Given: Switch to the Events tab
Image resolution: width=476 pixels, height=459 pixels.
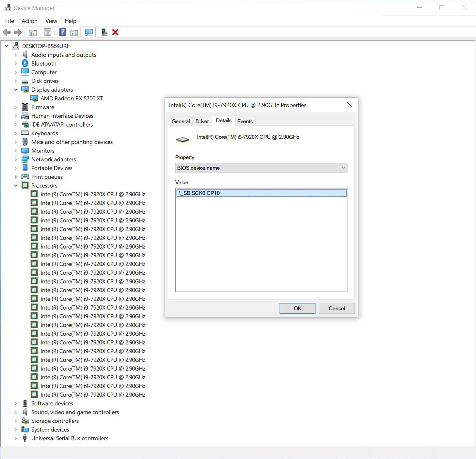Looking at the screenshot, I should (x=245, y=121).
